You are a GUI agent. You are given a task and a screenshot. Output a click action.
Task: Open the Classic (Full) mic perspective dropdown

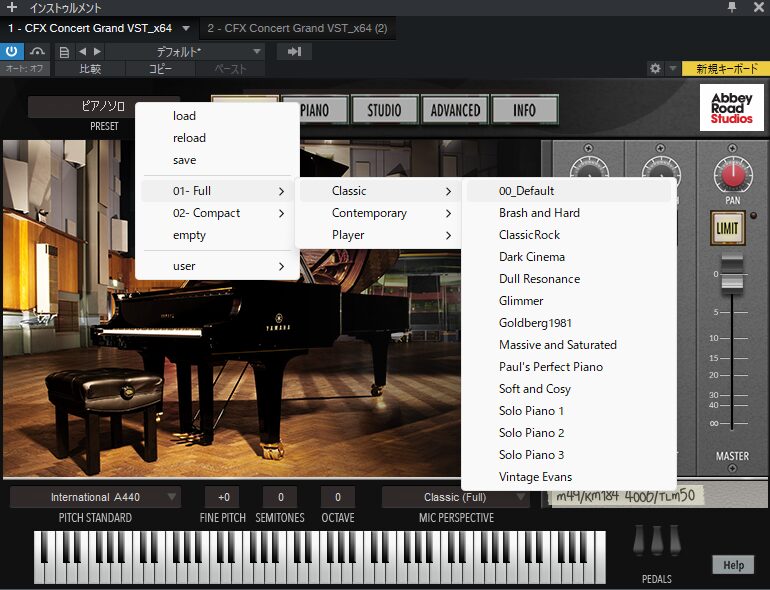[456, 498]
